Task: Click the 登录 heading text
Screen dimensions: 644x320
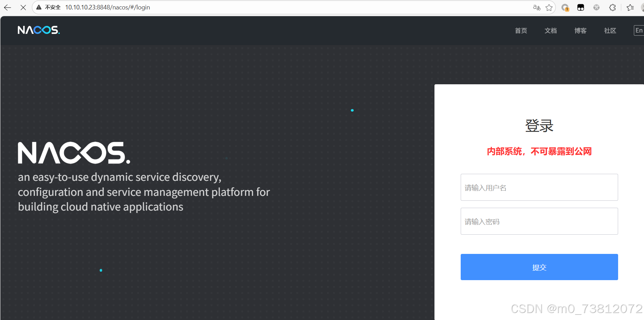Action: click(x=539, y=126)
